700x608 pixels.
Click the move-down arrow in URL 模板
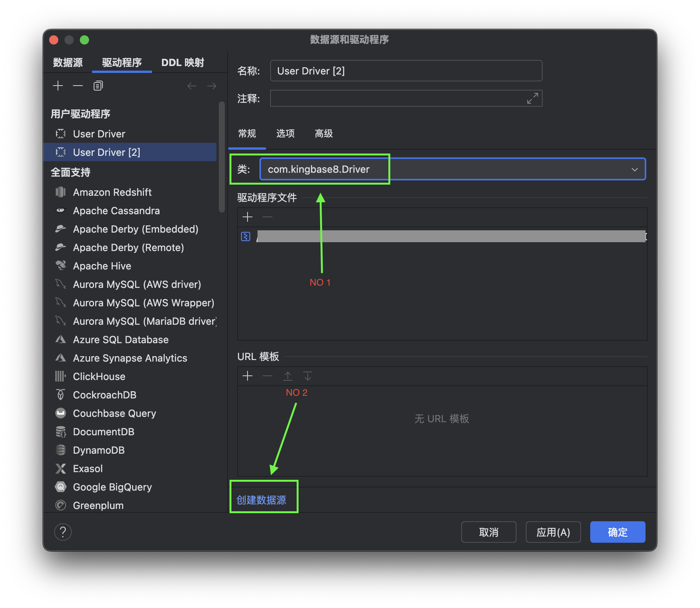coord(307,376)
